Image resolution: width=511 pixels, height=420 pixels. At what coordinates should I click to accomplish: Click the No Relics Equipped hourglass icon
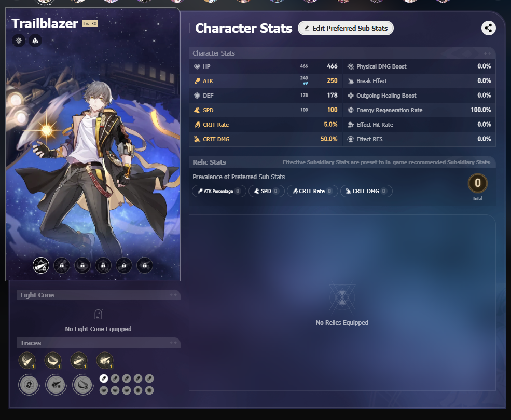[342, 297]
